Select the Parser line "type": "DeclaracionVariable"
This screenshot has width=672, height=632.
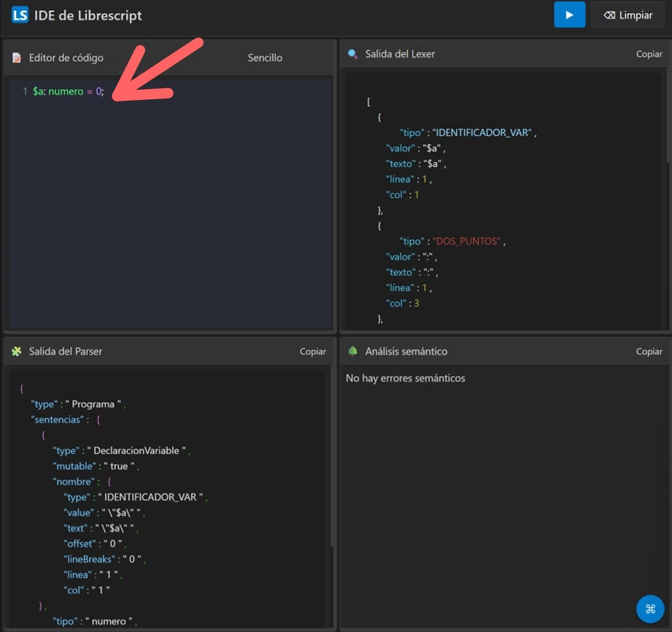(121, 450)
